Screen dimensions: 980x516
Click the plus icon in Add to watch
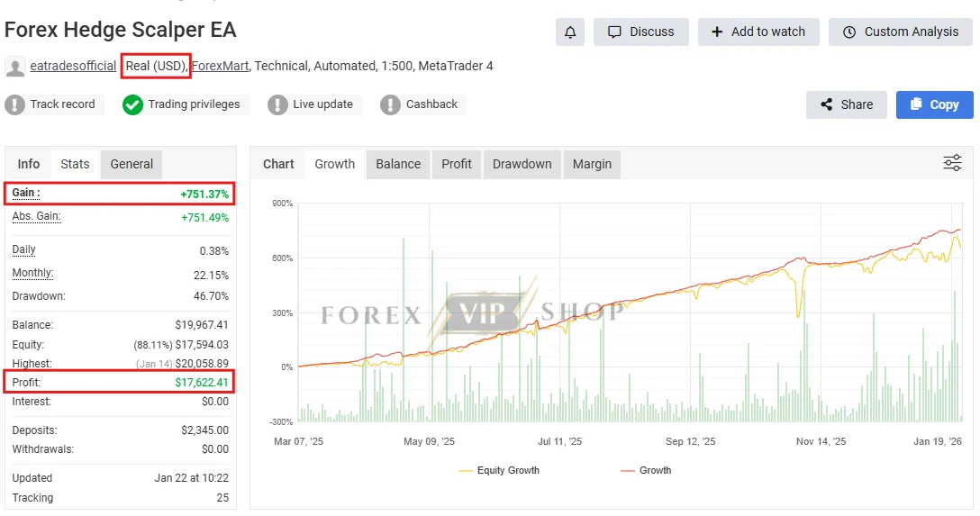(x=717, y=32)
